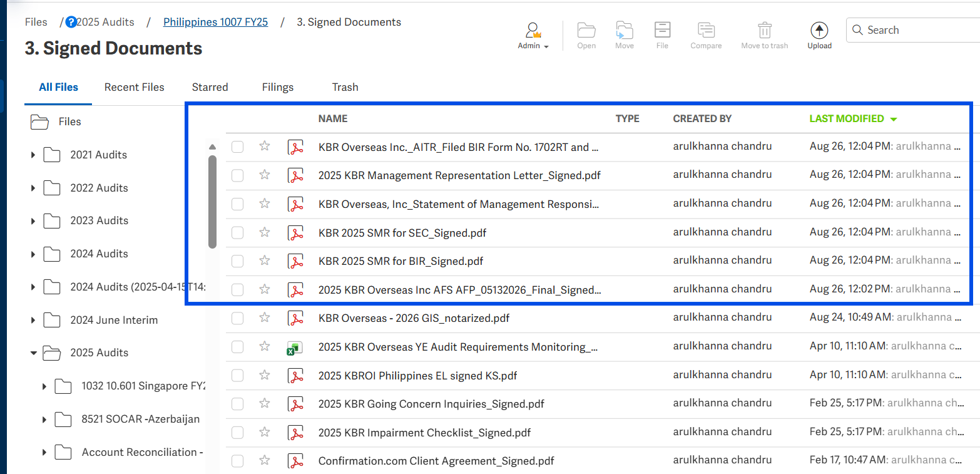Click the 2021 Audits folder icon

pos(51,155)
